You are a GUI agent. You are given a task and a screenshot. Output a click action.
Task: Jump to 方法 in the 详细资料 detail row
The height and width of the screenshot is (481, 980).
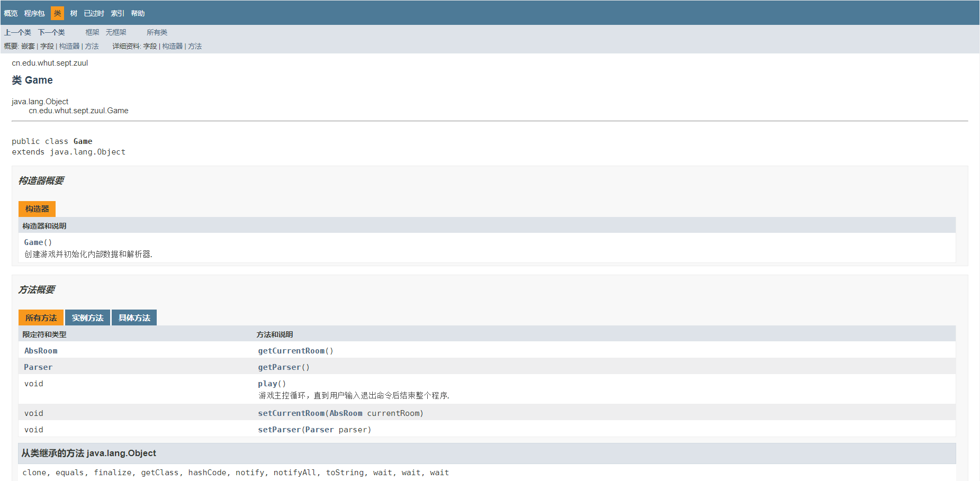195,46
